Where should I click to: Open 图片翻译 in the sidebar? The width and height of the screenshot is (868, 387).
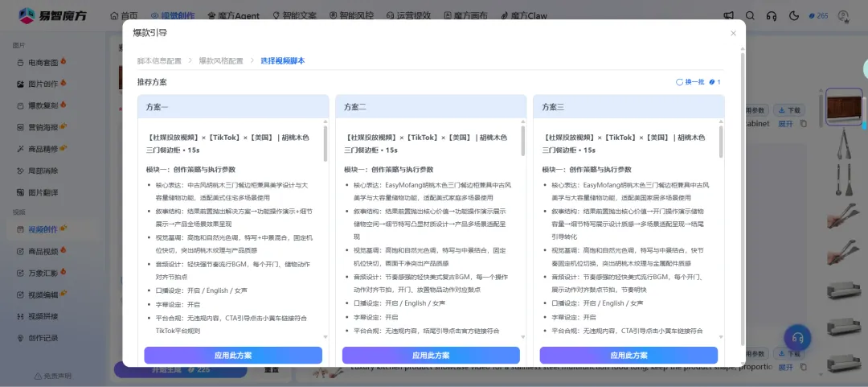click(x=43, y=192)
